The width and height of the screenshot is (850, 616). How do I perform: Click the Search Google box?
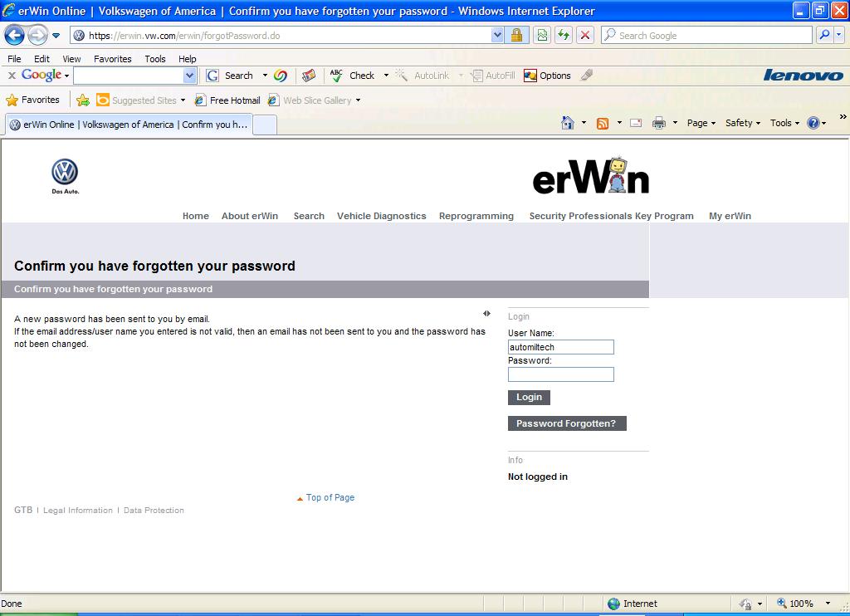[707, 36]
